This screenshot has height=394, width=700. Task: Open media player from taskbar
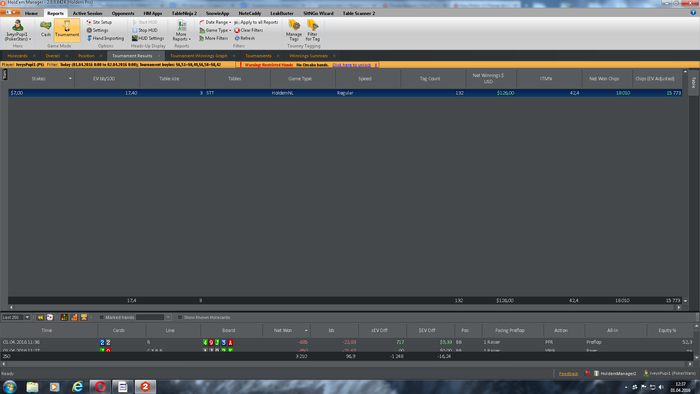point(54,386)
